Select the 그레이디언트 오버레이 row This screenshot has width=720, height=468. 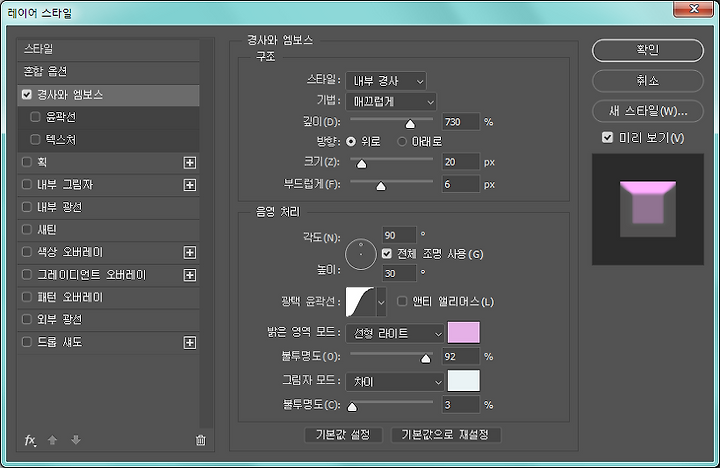pos(108,275)
